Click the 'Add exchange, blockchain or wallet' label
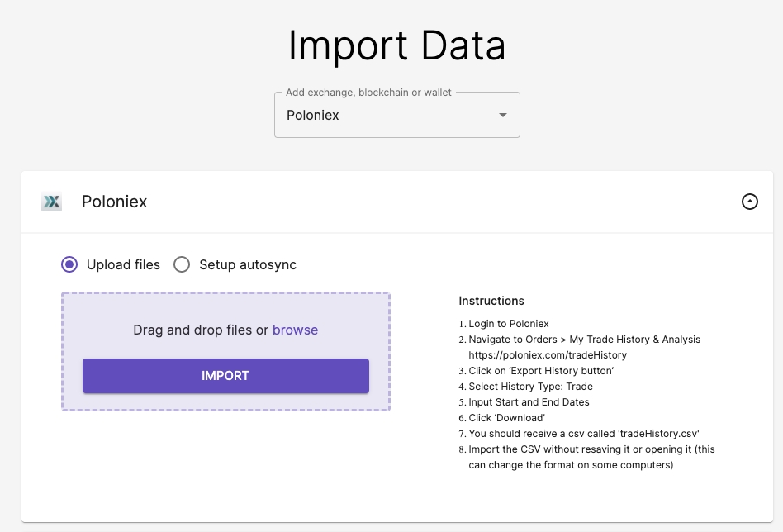Viewport: 783px width, 532px height. pyautogui.click(x=368, y=93)
